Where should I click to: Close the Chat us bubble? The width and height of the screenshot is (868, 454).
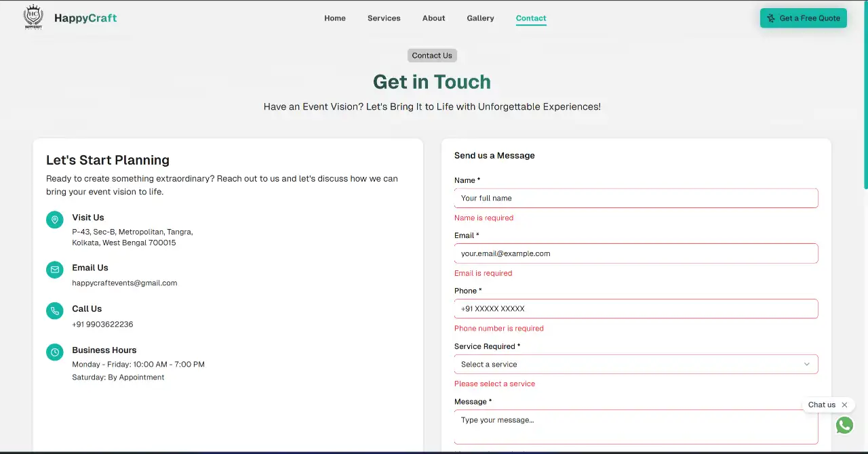pyautogui.click(x=845, y=405)
